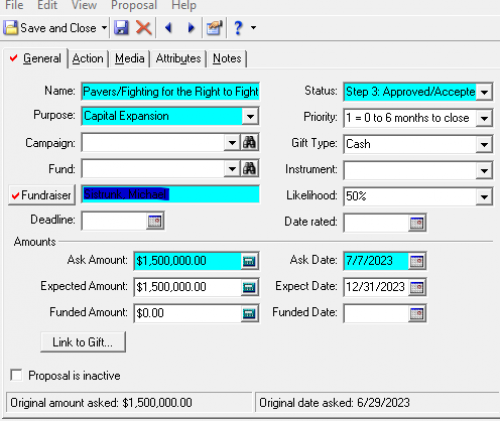The width and height of the screenshot is (500, 421).
Task: Open the Help menu
Action: pyautogui.click(x=184, y=5)
